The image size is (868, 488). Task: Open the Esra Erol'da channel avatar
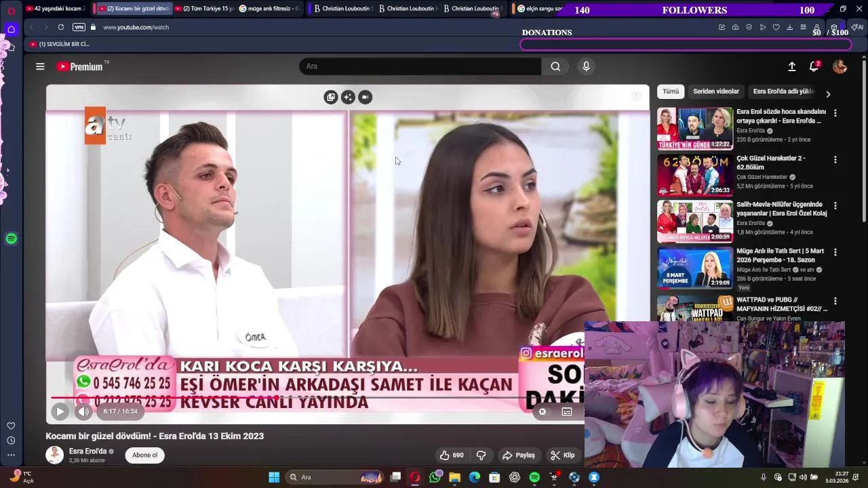(54, 455)
